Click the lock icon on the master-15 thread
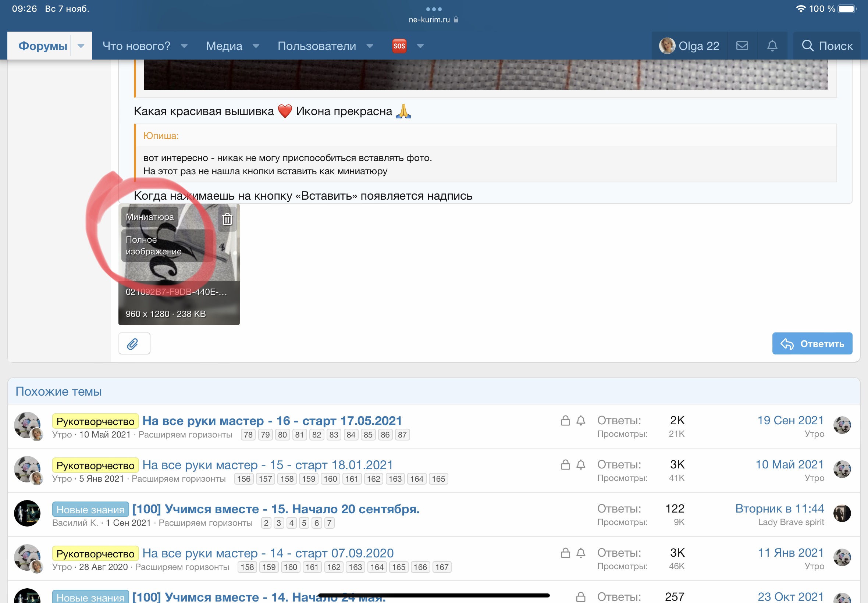This screenshot has height=603, width=868. (x=565, y=464)
